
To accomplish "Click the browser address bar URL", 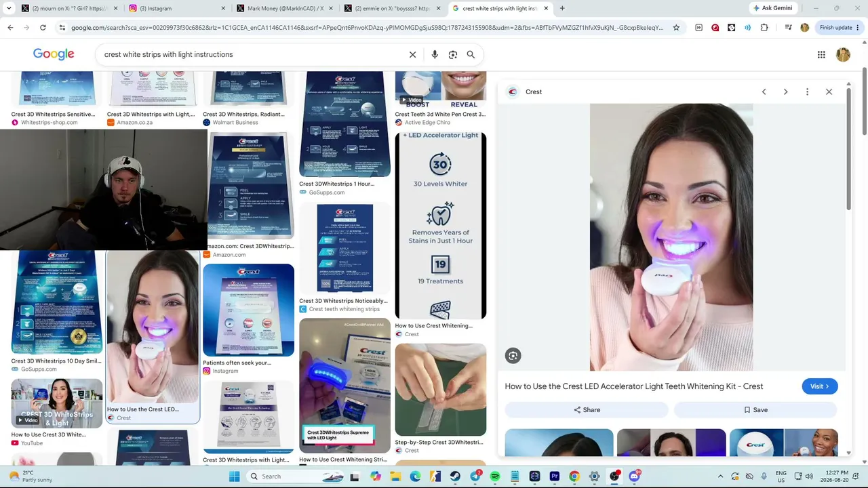I will tap(366, 28).
